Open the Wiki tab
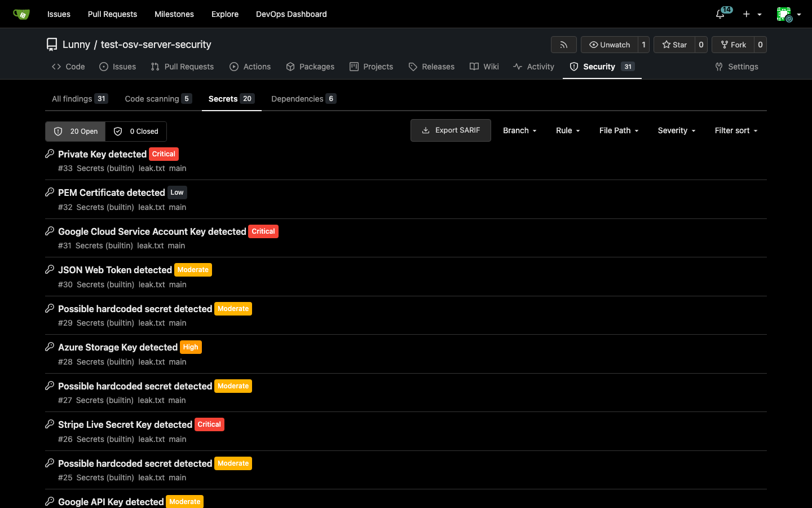 [484, 67]
